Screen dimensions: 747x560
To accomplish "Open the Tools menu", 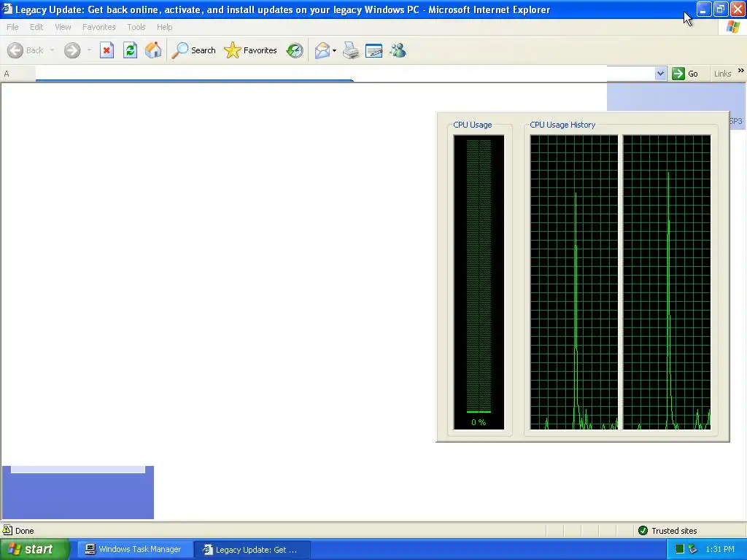I will 136,27.
